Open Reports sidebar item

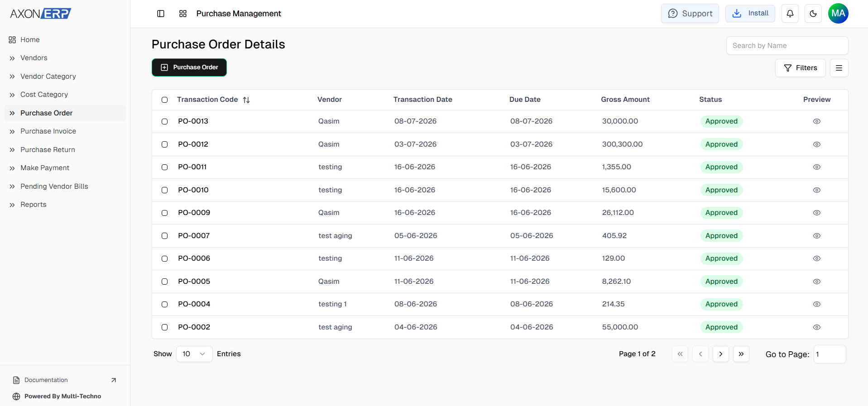click(x=65, y=205)
